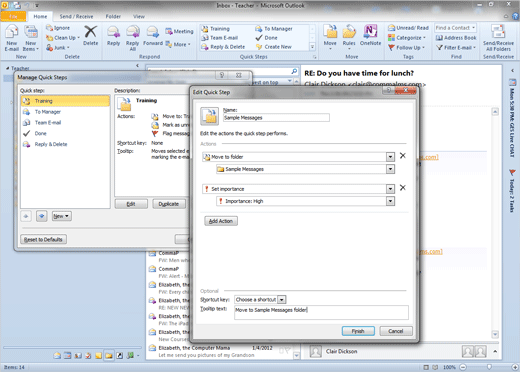Switch to the Home tab

click(40, 16)
